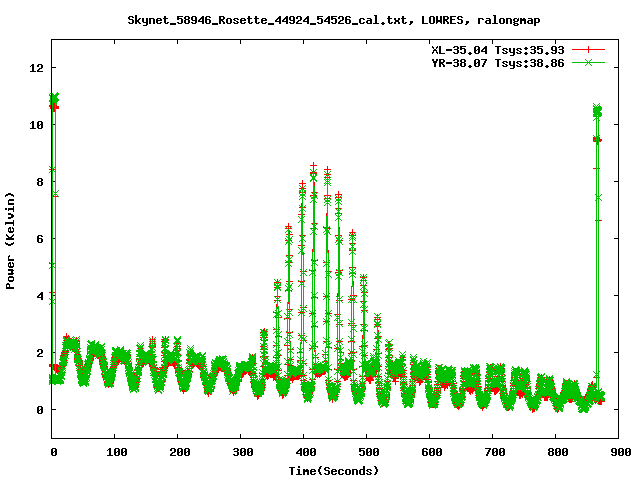Image resolution: width=640 pixels, height=480 pixels.
Task: Click the y-axis tick label 6
Action: tap(40, 239)
